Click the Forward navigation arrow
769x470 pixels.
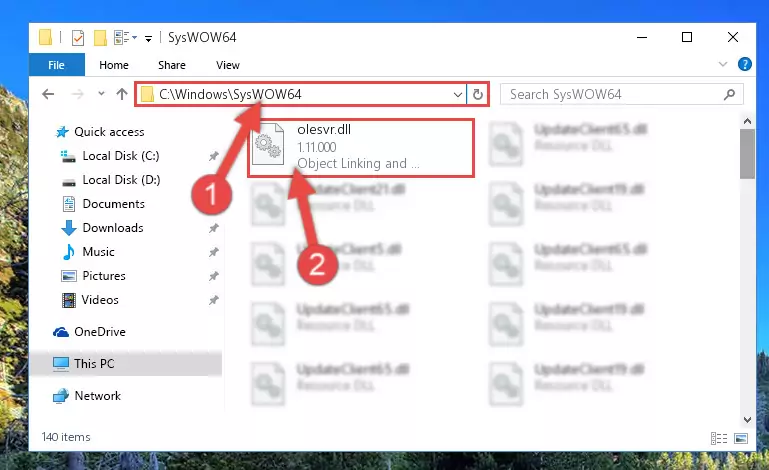point(77,94)
